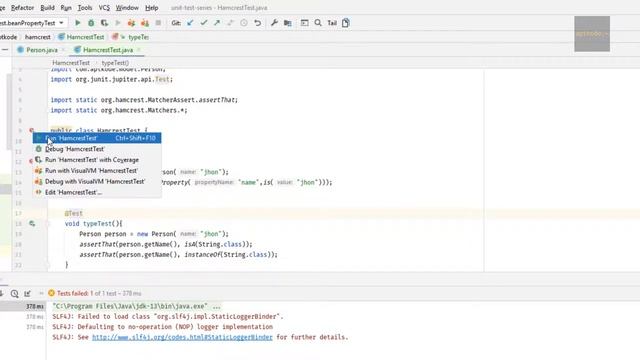The height and width of the screenshot is (360, 640).
Task: Click the import org.hamcrest.Matchers.* line
Action: pyautogui.click(x=119, y=110)
